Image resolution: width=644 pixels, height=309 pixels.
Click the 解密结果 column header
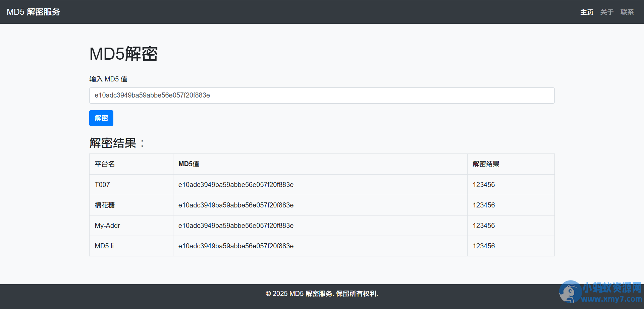tap(486, 164)
